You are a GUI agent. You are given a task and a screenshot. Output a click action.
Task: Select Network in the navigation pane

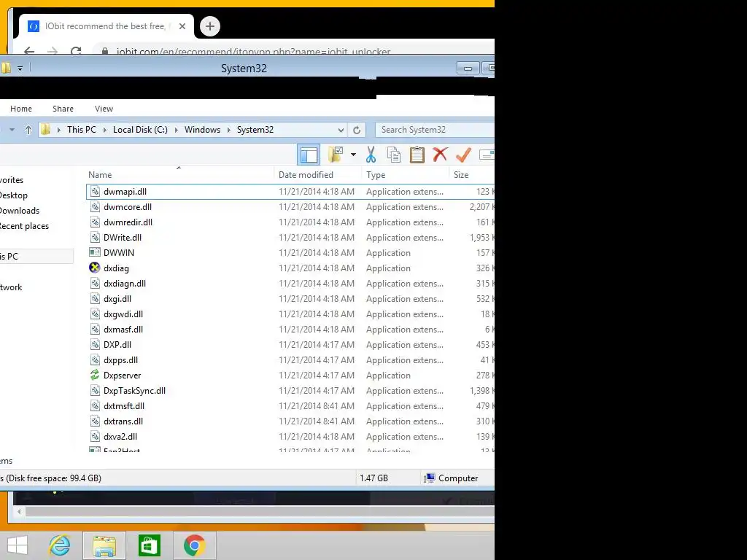coord(11,287)
